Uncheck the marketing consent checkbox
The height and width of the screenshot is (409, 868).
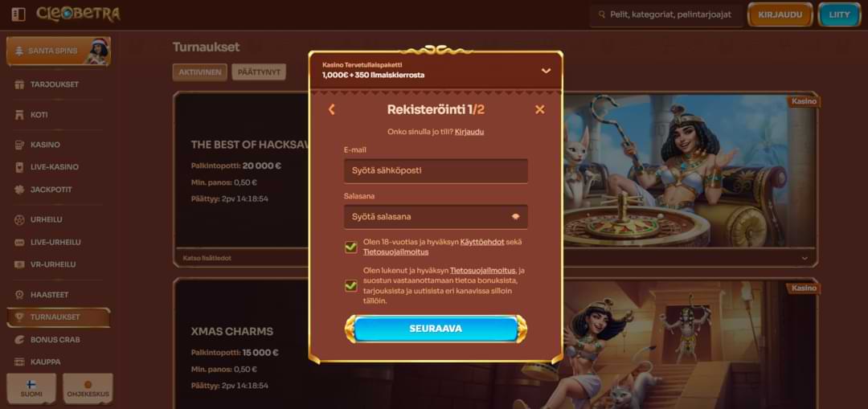click(351, 285)
